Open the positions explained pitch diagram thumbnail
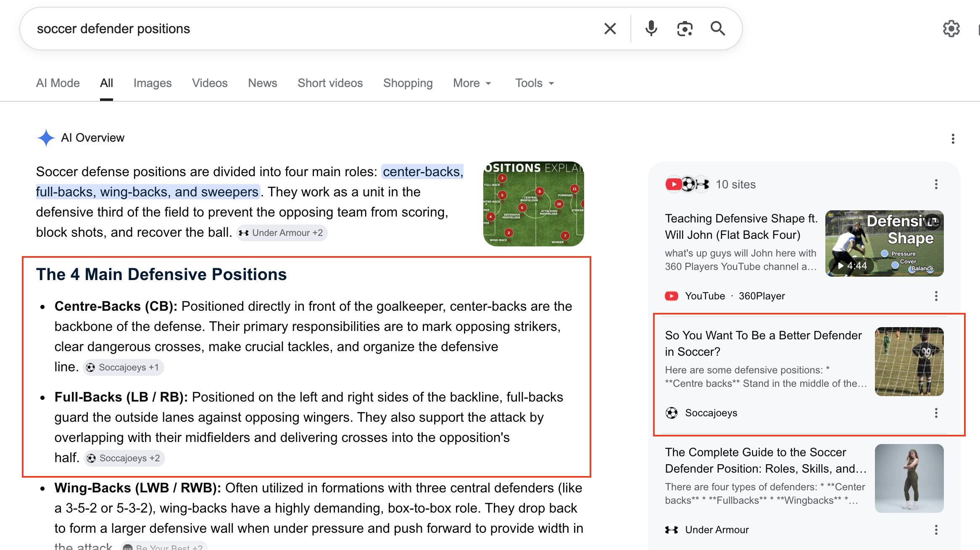This screenshot has height=550, width=980. (534, 204)
